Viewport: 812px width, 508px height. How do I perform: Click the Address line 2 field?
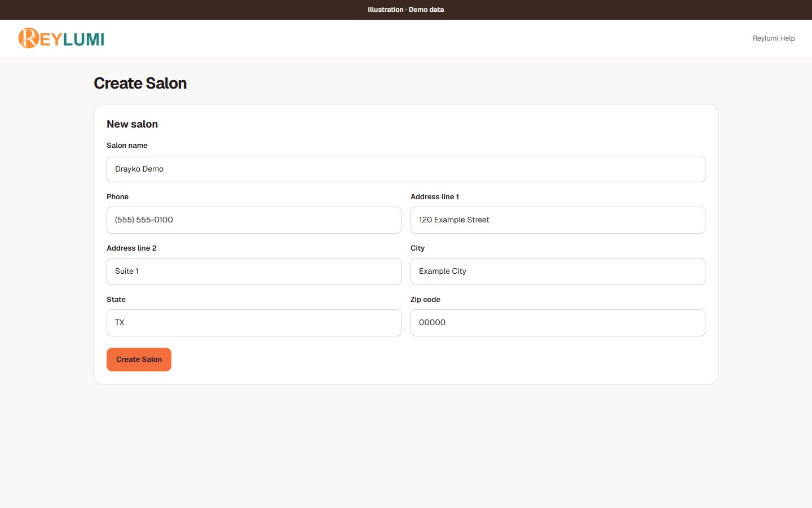[254, 271]
